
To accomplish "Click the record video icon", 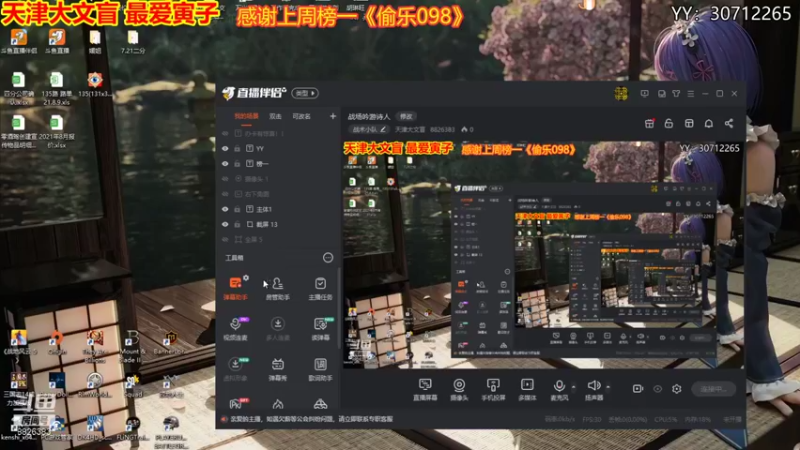I will click(638, 389).
